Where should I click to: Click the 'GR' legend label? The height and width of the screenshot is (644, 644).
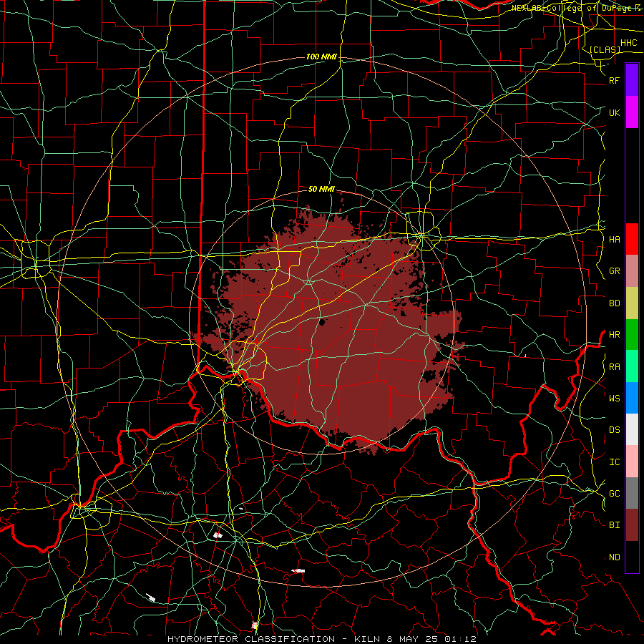(x=614, y=271)
